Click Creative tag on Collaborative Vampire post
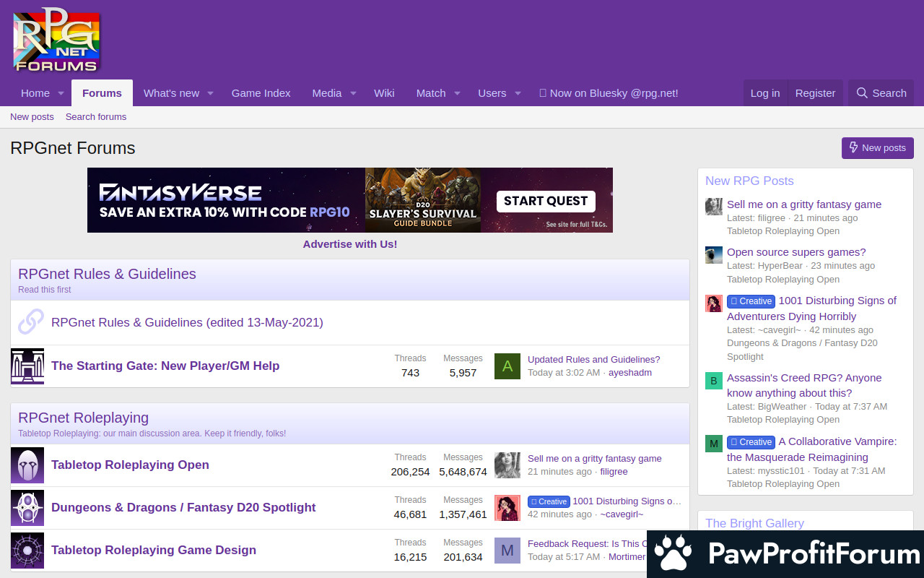 click(751, 442)
